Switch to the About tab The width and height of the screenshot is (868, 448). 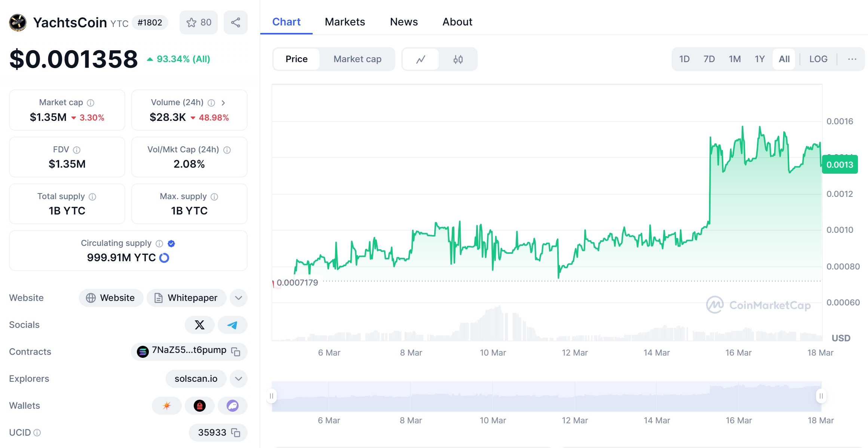pos(457,22)
